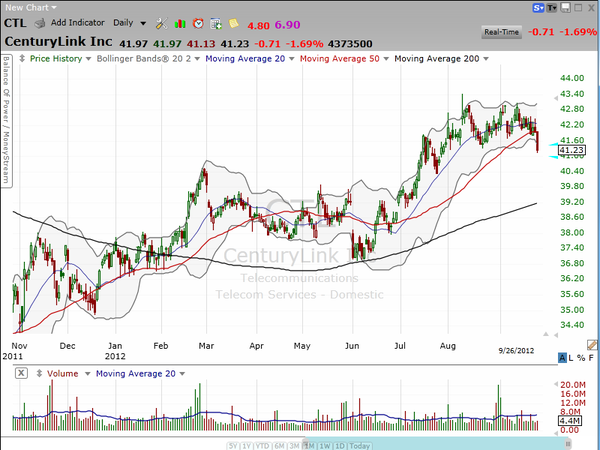Image resolution: width=600 pixels, height=450 pixels.
Task: Click the time range scrollbar right grip
Action: coord(568,444)
